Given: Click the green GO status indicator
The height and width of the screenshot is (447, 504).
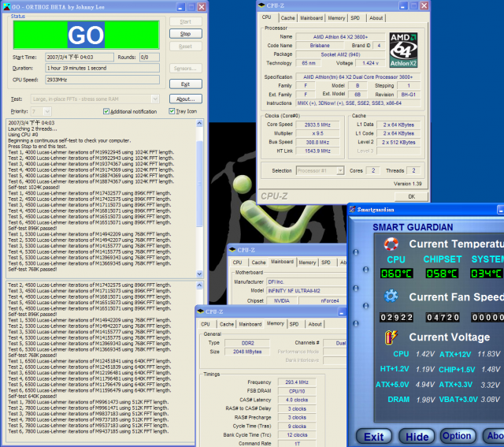Looking at the screenshot, I should pos(86,35).
